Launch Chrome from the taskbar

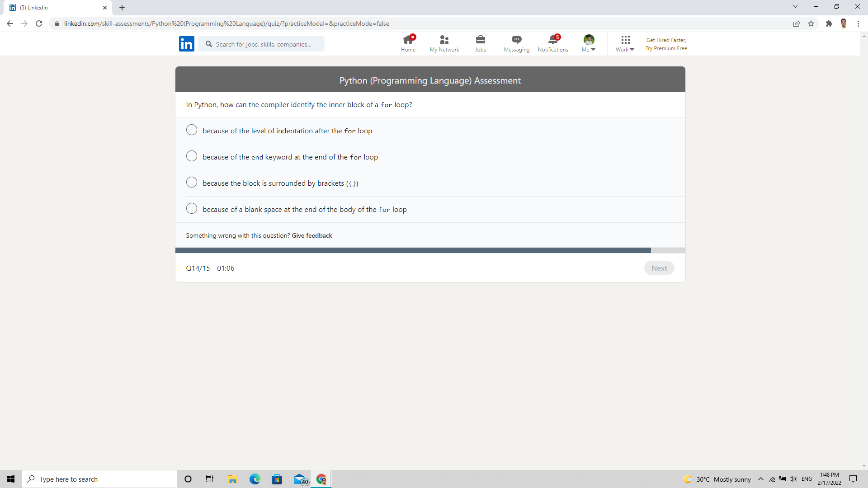tap(321, 479)
